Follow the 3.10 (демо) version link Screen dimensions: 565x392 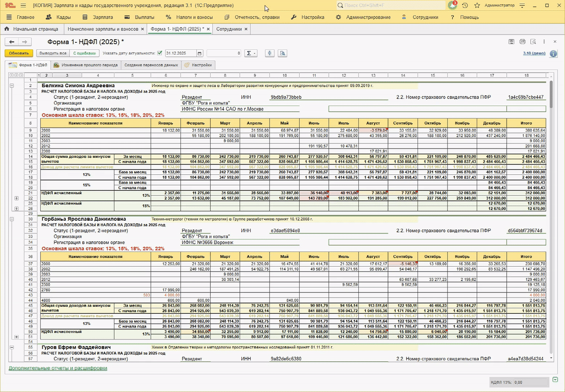[534, 53]
